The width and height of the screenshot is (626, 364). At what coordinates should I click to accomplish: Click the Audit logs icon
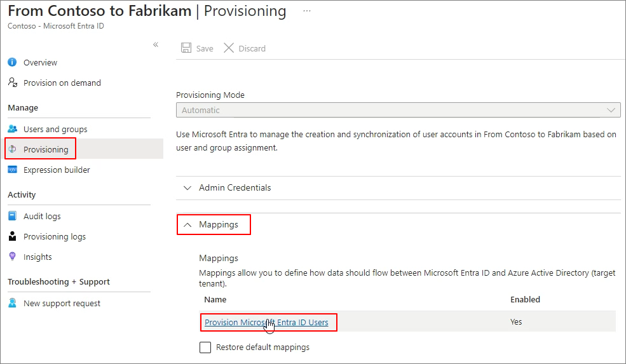(12, 216)
